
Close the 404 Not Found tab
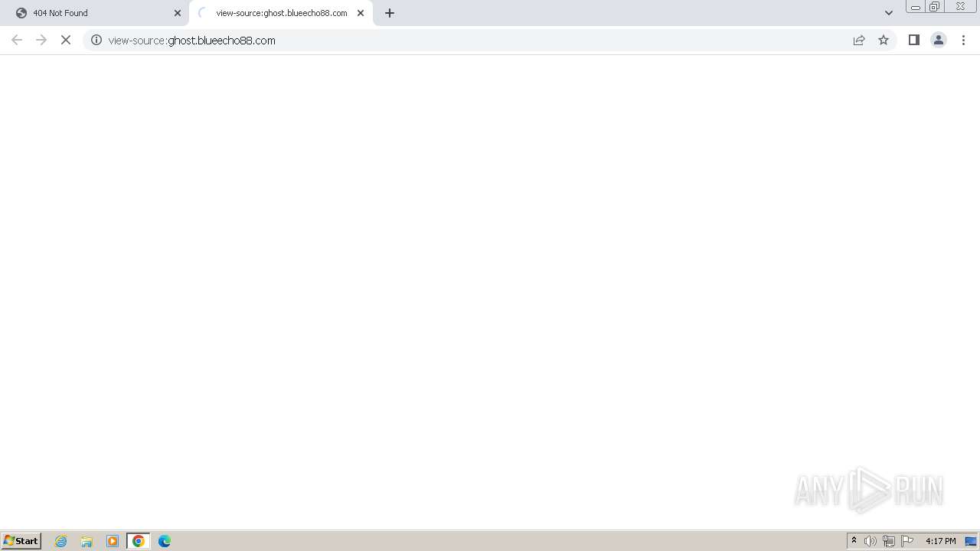[178, 13]
